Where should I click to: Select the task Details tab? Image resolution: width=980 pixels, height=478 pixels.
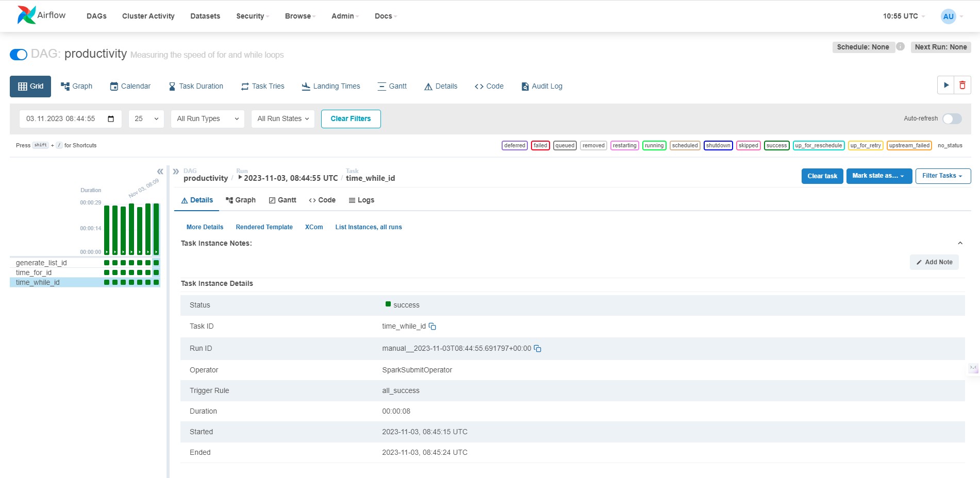pos(197,200)
